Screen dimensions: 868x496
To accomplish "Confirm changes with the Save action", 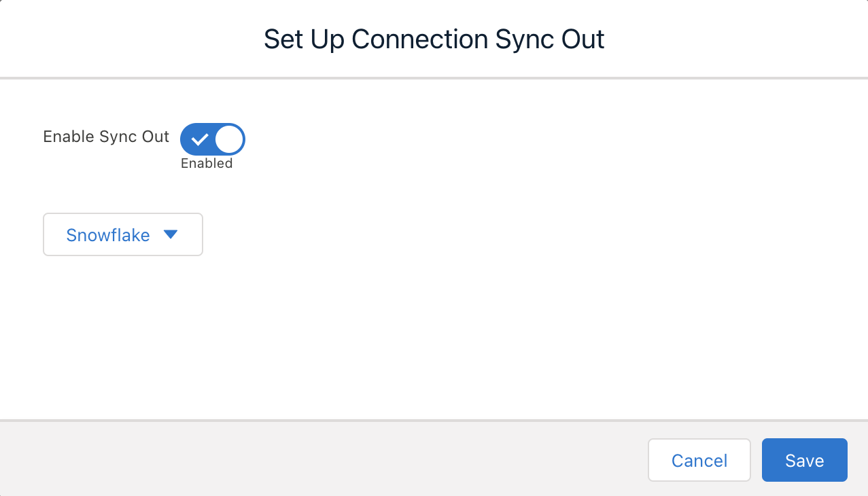I will click(804, 460).
